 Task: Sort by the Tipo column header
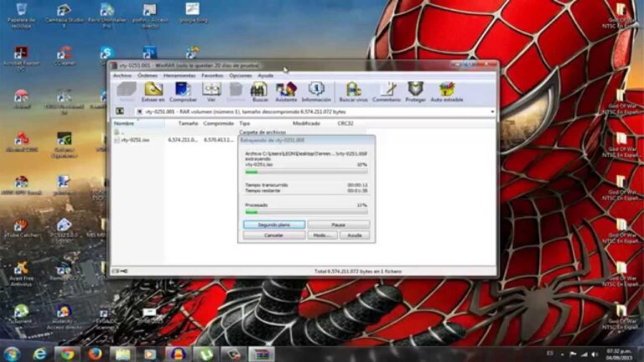pyautogui.click(x=263, y=123)
